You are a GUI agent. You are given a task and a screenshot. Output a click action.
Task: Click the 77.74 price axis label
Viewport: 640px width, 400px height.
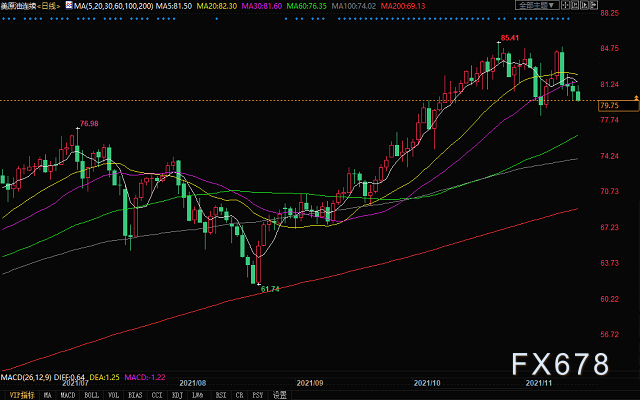[609, 120]
